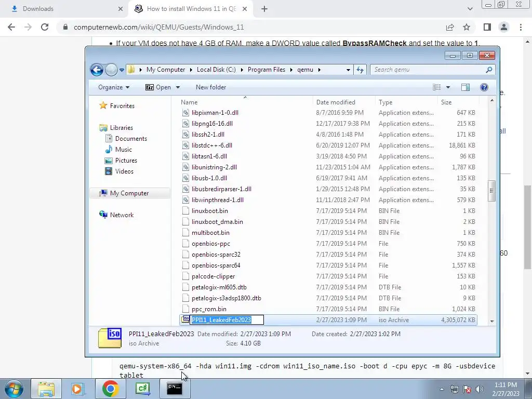Open Music library
532x399 pixels.
point(124,149)
